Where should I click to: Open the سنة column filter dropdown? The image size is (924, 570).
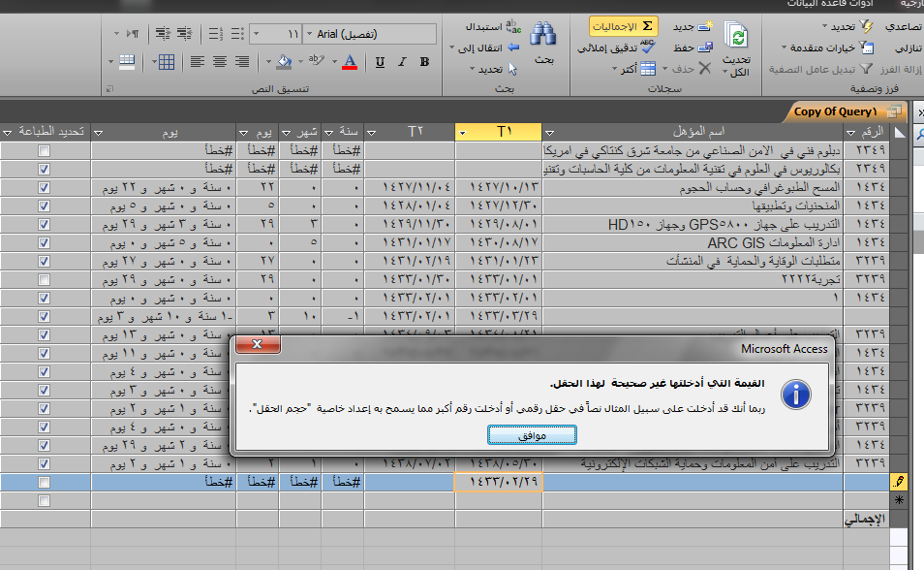click(328, 133)
